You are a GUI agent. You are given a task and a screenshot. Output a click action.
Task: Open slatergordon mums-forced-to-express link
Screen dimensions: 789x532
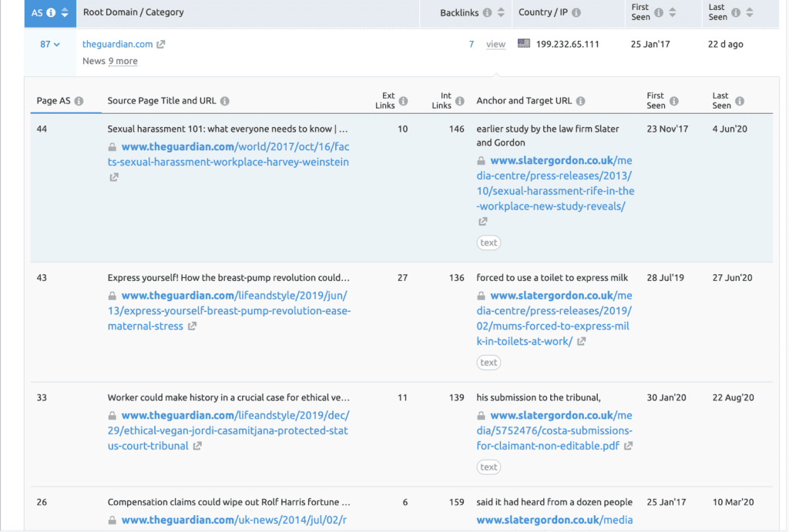[x=554, y=318]
